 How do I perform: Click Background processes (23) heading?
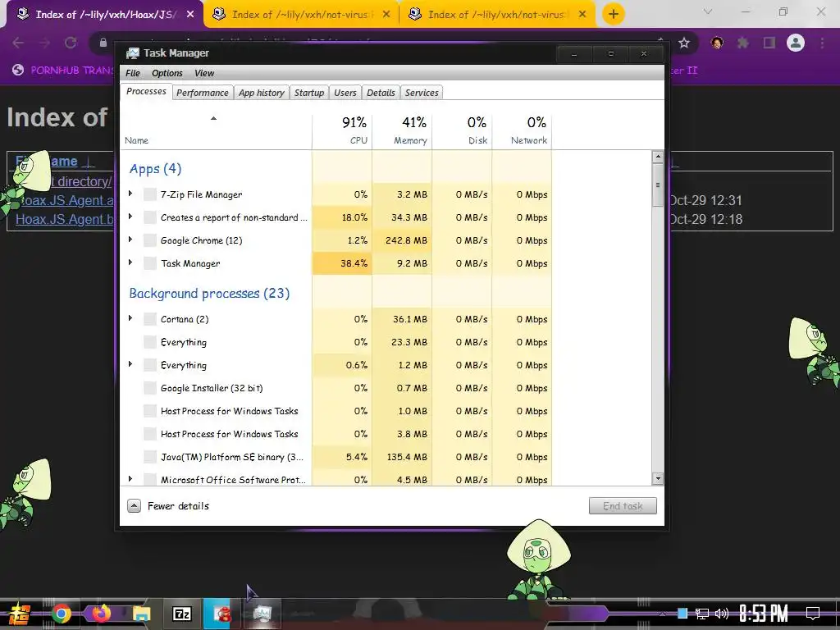[209, 294]
